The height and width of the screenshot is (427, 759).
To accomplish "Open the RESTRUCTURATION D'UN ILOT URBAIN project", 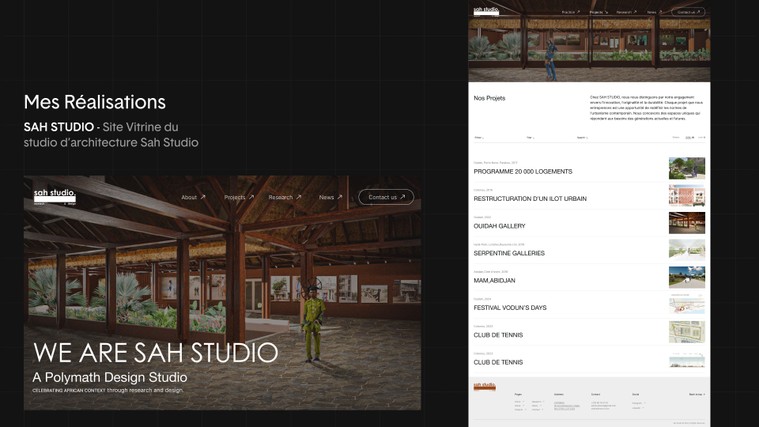I will point(530,199).
